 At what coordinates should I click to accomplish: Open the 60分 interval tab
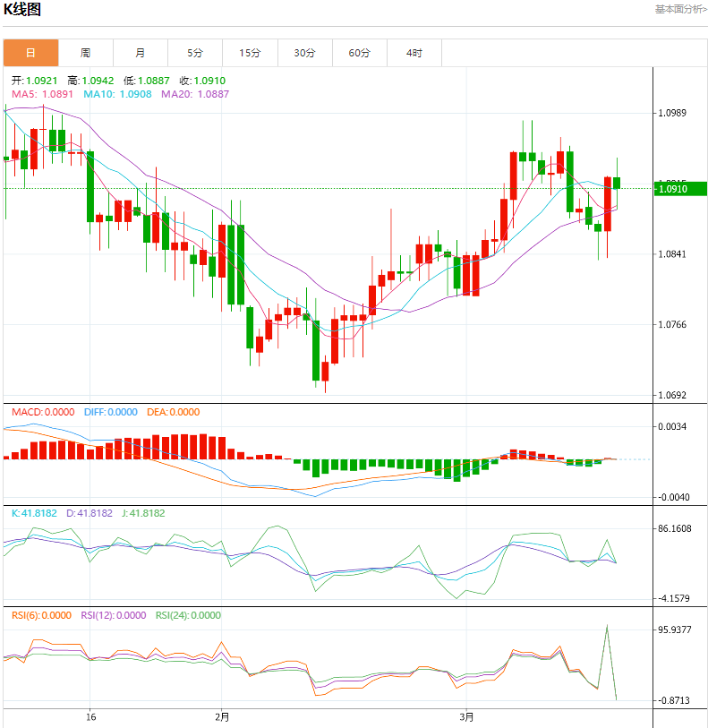(x=360, y=53)
